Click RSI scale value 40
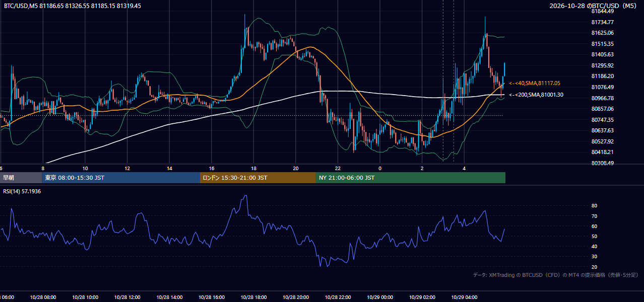 click(x=594, y=246)
